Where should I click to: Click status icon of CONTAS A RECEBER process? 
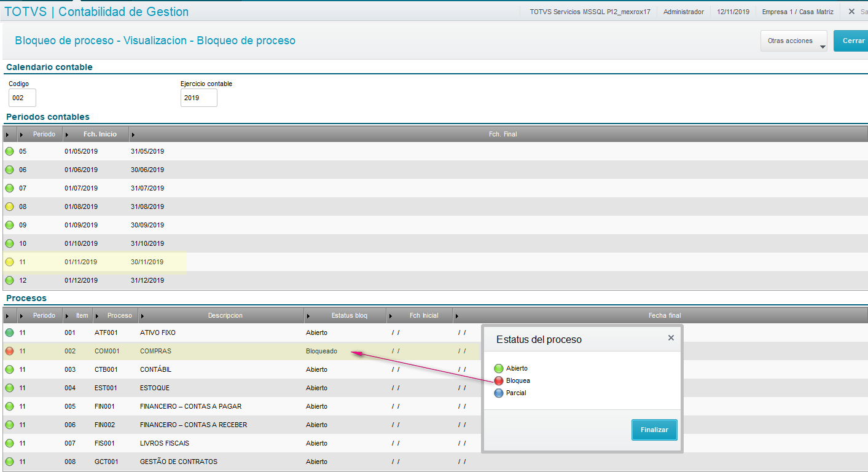point(9,425)
